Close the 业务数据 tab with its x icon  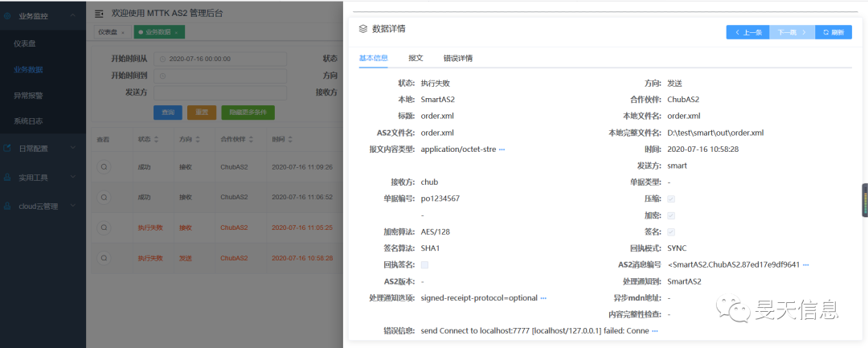pos(176,33)
